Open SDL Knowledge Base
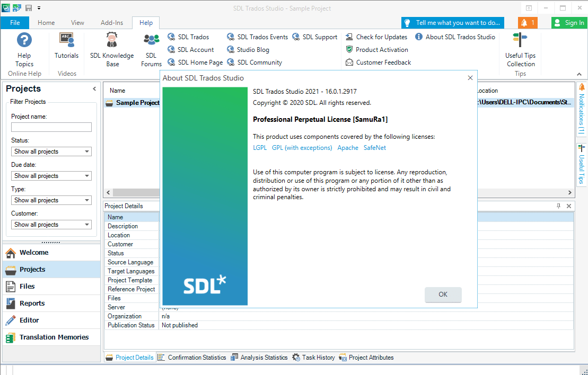The image size is (588, 375). [112, 50]
